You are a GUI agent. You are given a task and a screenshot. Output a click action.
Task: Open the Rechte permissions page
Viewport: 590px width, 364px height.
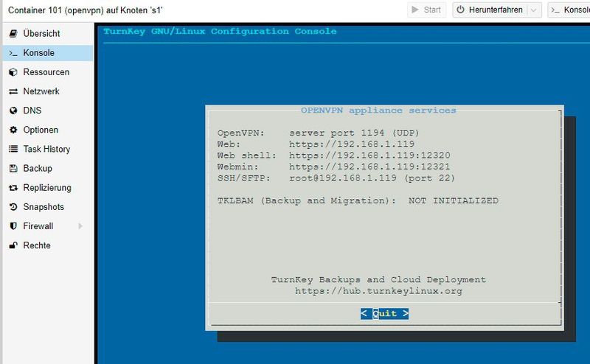(x=48, y=245)
